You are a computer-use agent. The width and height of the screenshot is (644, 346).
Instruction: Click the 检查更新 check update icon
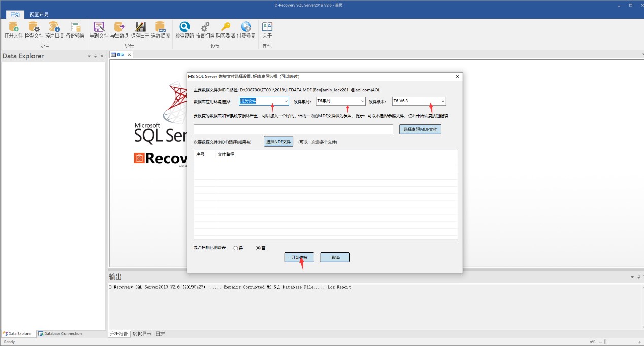pos(184,30)
